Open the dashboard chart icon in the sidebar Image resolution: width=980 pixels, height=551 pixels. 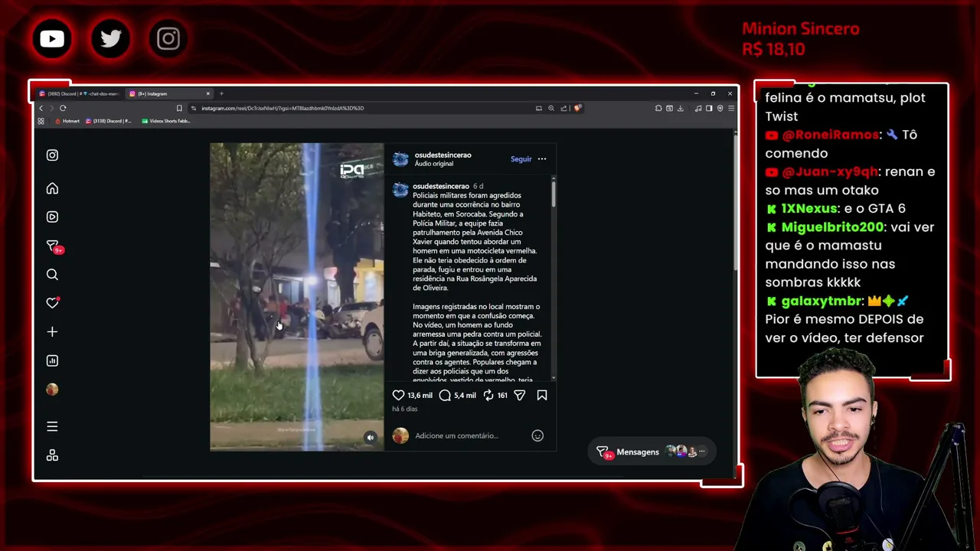[52, 360]
